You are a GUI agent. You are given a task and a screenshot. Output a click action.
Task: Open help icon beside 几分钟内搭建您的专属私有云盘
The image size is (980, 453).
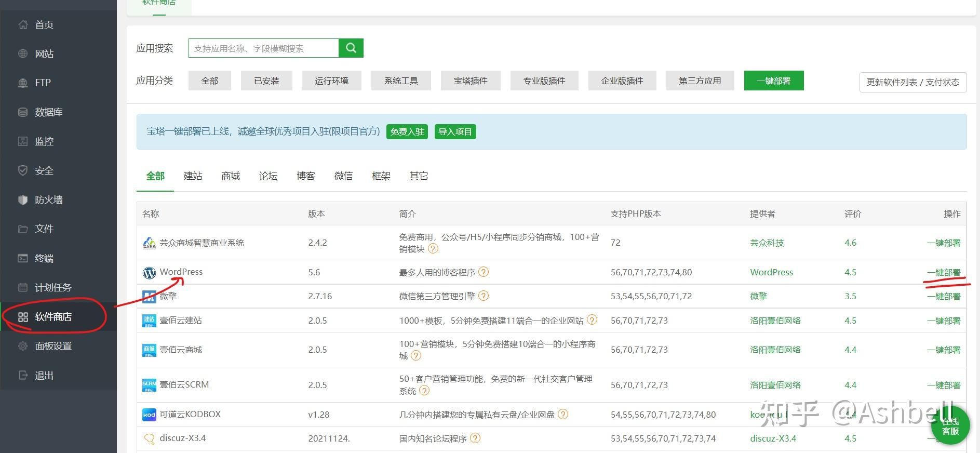[x=563, y=414]
